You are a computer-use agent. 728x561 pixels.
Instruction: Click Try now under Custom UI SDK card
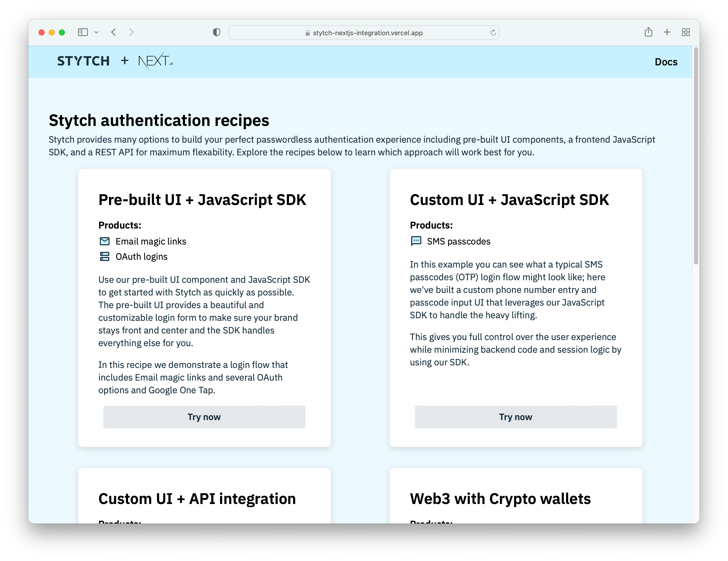(516, 417)
